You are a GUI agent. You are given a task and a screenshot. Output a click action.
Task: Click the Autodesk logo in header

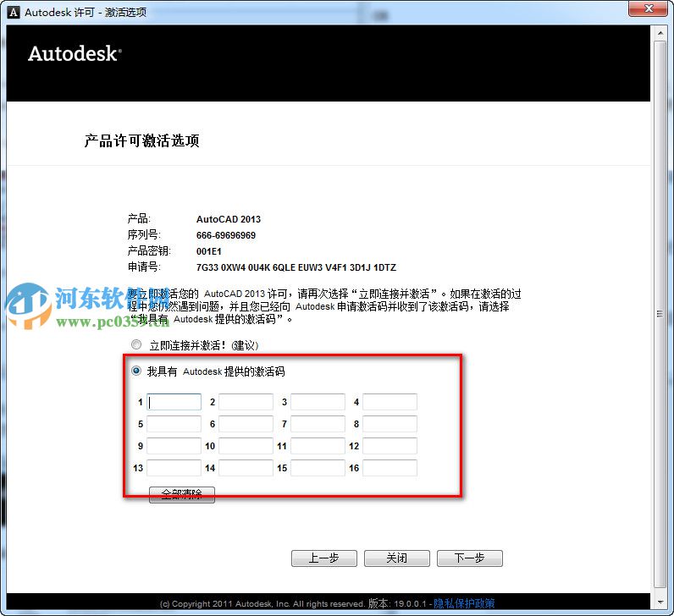click(x=75, y=54)
